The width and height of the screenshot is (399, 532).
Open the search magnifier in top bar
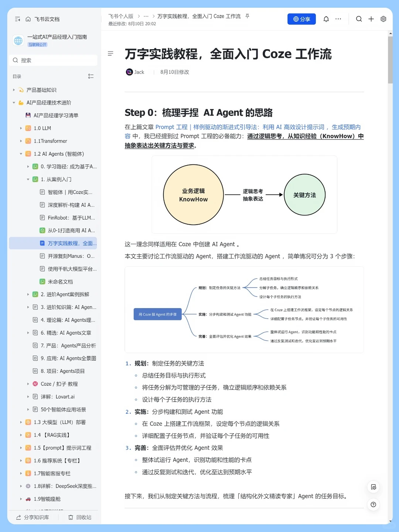click(359, 19)
